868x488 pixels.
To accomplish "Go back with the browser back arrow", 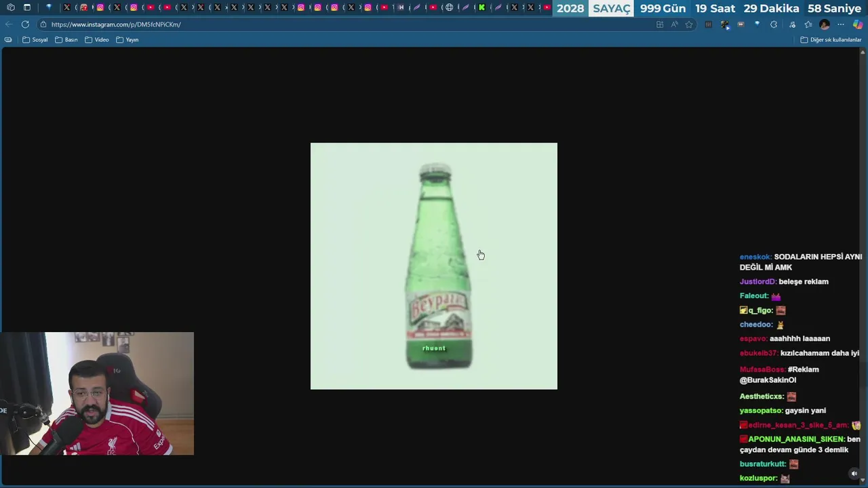I will (x=8, y=24).
